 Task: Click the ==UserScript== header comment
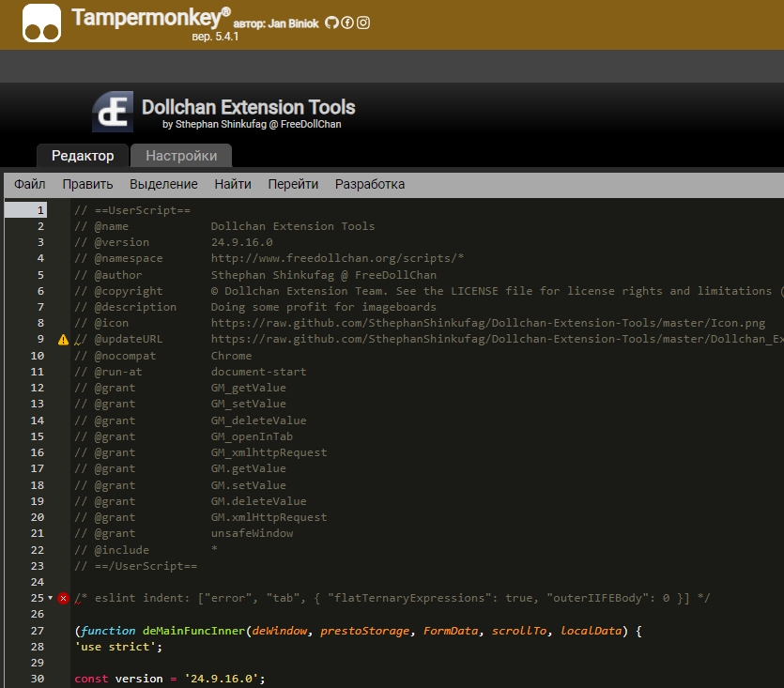132,210
